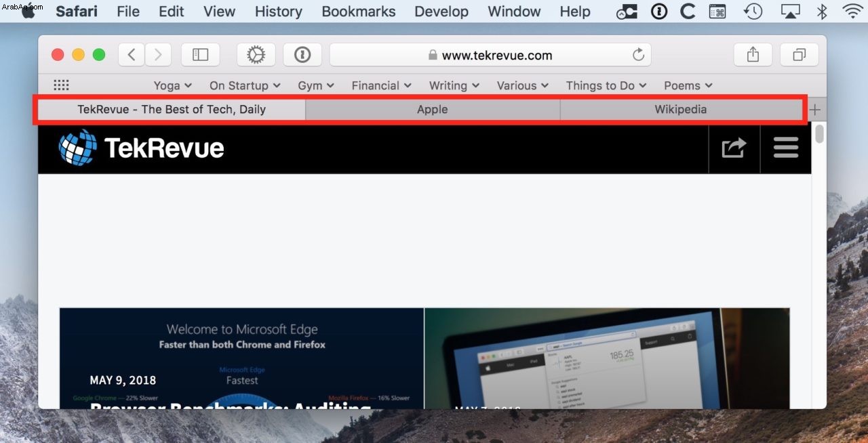Viewport: 868px width, 443px height.
Task: Open the 1Password extension in Safari's toolbar
Action: pyautogui.click(x=302, y=55)
